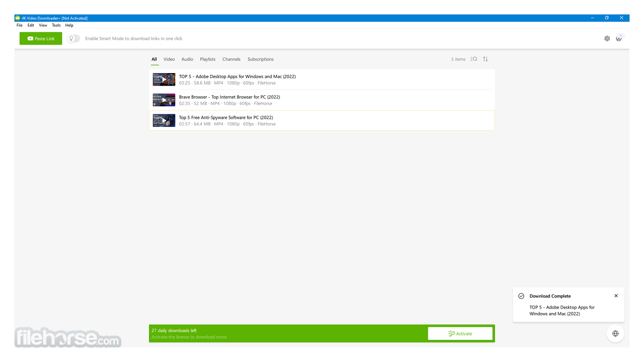644x362 pixels.
Task: Open the account smiley icon
Action: tap(619, 38)
